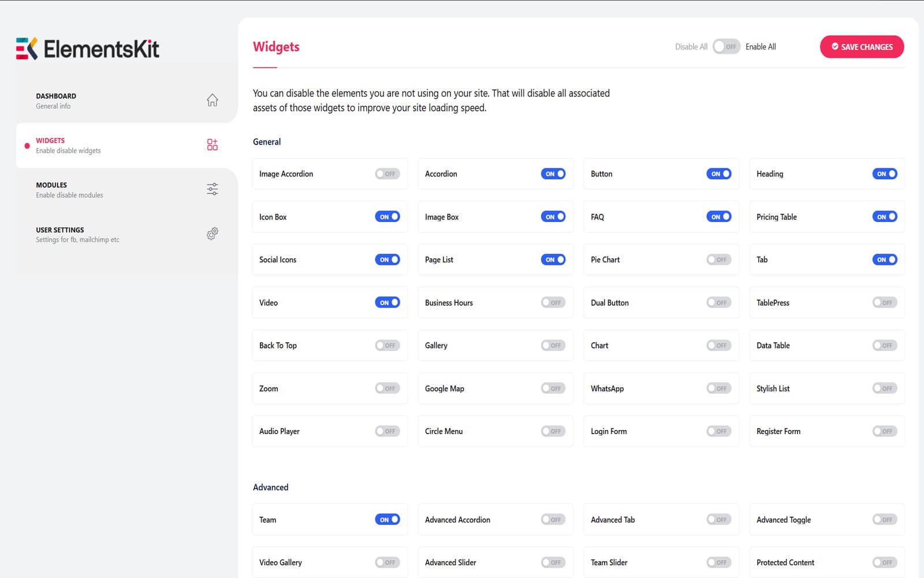Screen dimensions: 924x578
Task: Switch off the Icon Box widget
Action: coord(388,217)
